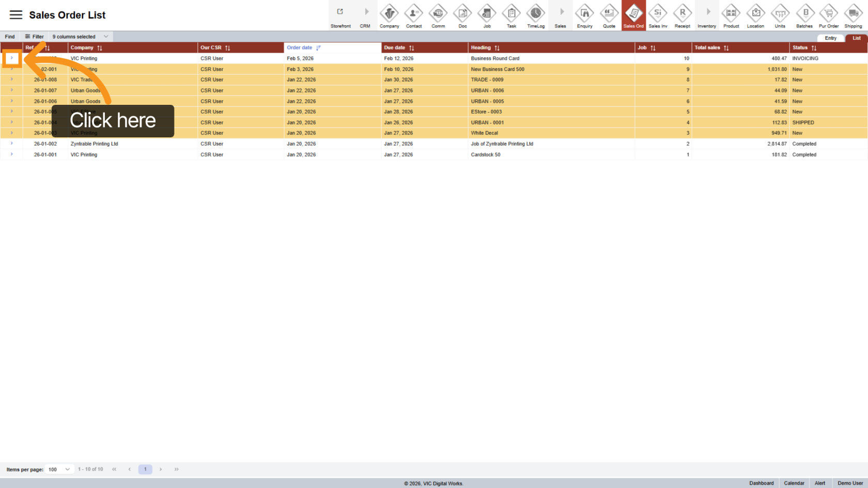Click the Receipt module icon

[682, 15]
